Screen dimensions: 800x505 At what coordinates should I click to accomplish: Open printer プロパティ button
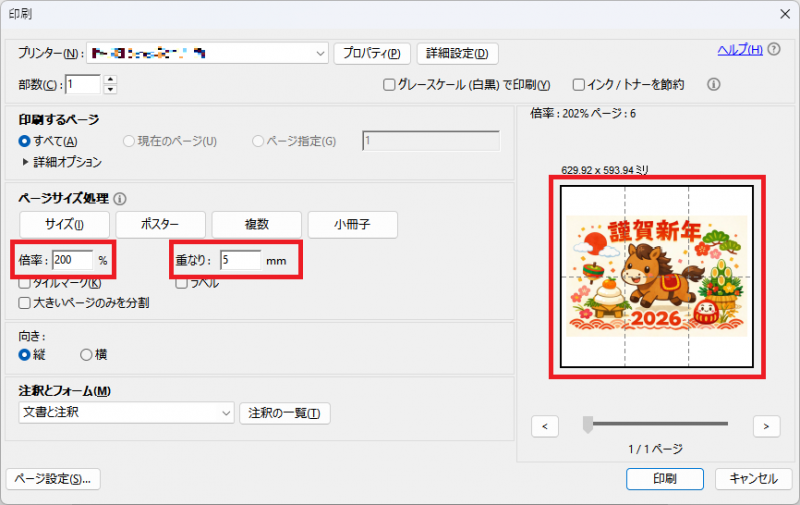coord(372,53)
